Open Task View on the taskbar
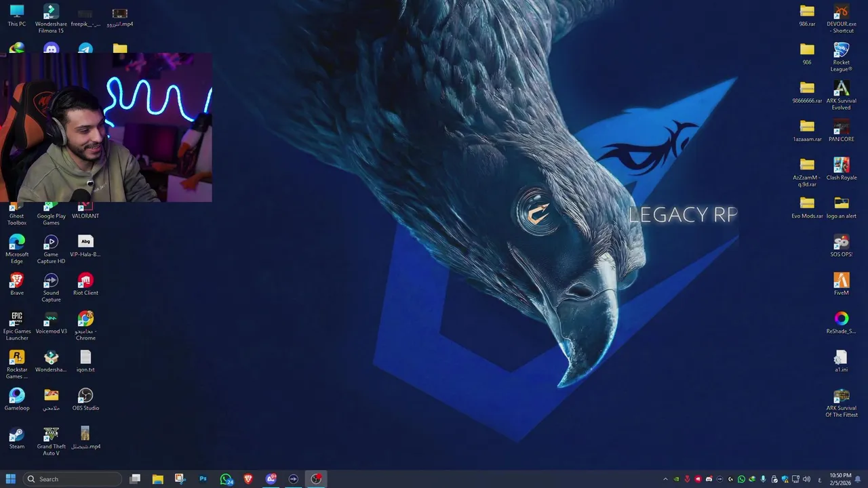 (135, 479)
